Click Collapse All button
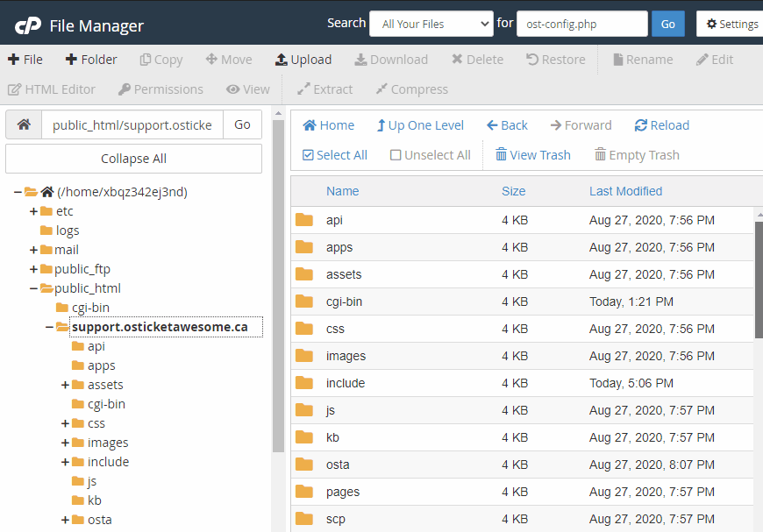Image resolution: width=763 pixels, height=532 pixels. pyautogui.click(x=134, y=159)
